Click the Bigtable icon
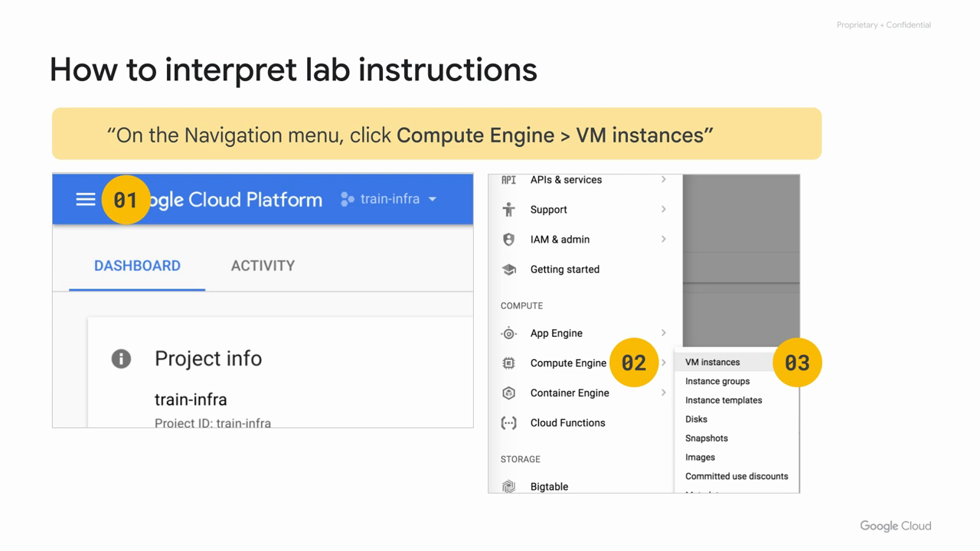 508,486
